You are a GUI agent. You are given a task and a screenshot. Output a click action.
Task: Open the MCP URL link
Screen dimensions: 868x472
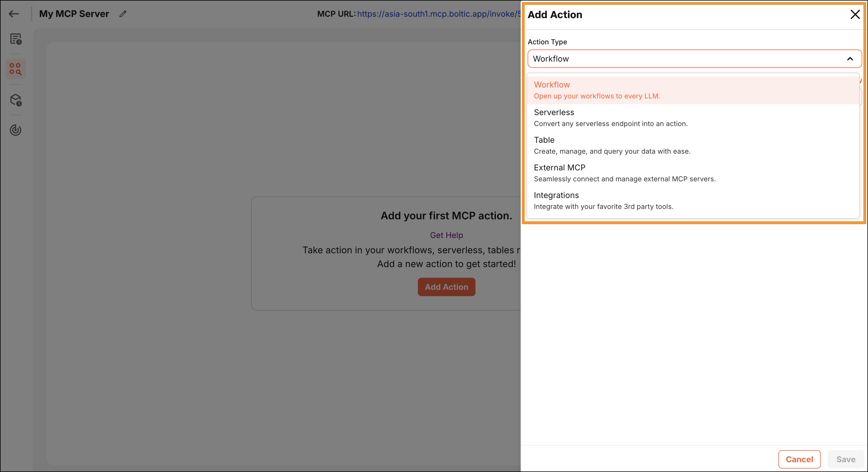tap(439, 14)
